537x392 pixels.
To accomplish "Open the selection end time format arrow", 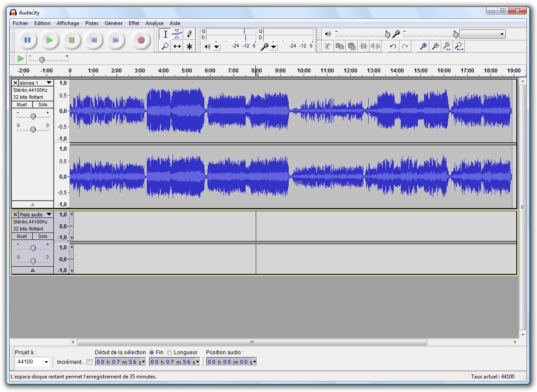I will pos(197,362).
